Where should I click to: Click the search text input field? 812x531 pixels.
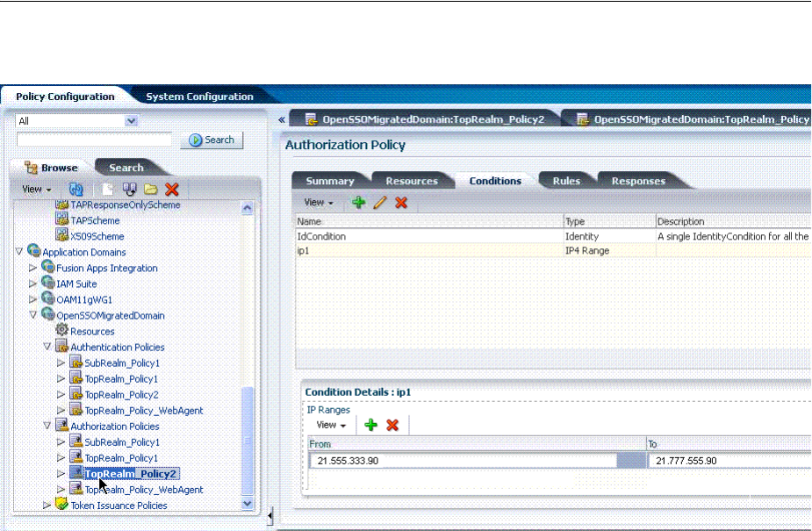coord(94,140)
